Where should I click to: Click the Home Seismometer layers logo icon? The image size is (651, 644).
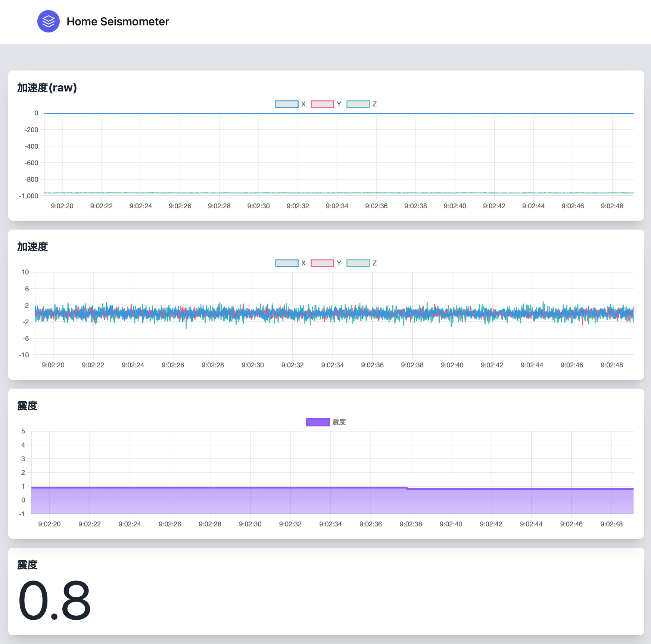pyautogui.click(x=49, y=21)
